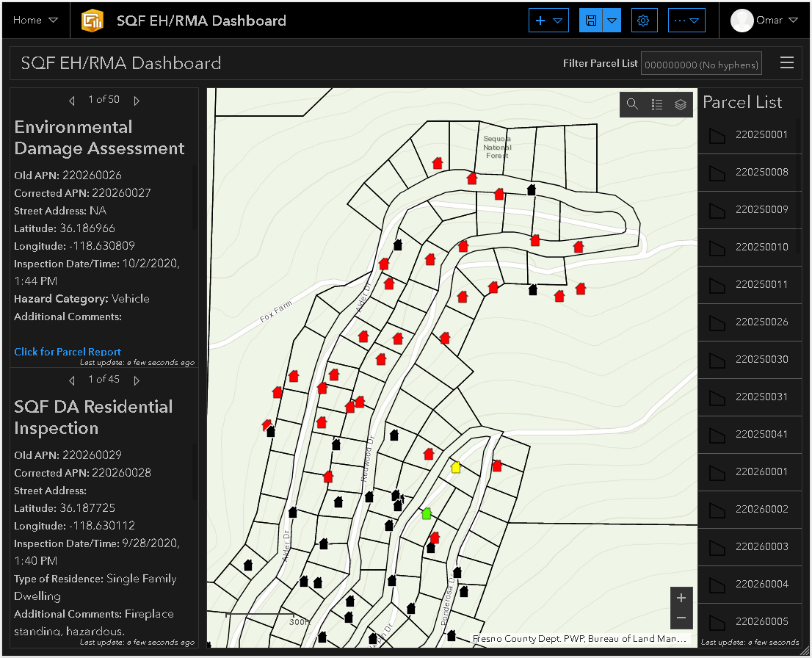This screenshot has height=658, width=812.
Task: Open the add element plus dropdown
Action: [x=548, y=21]
